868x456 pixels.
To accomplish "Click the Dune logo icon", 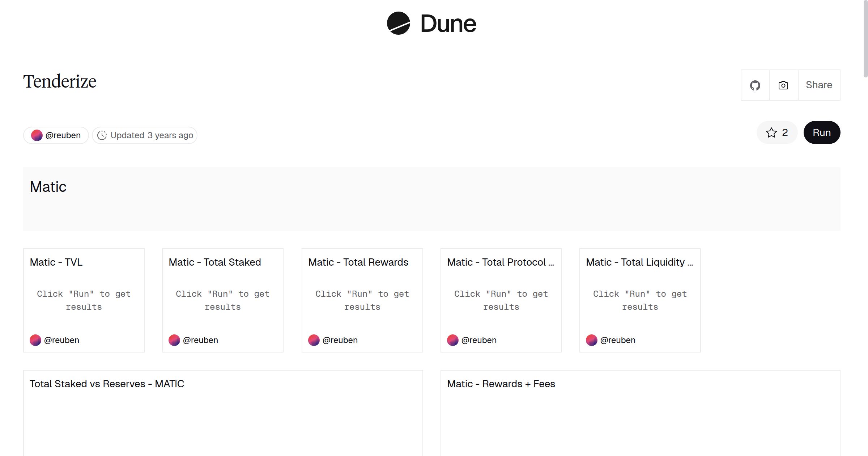I will click(398, 23).
